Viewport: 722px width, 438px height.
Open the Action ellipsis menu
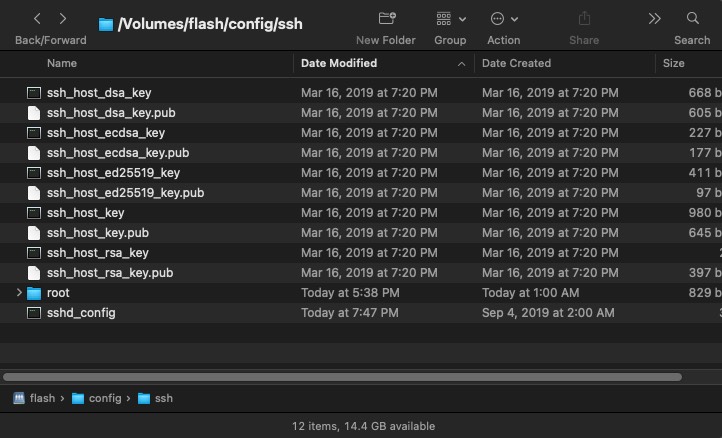tap(497, 18)
